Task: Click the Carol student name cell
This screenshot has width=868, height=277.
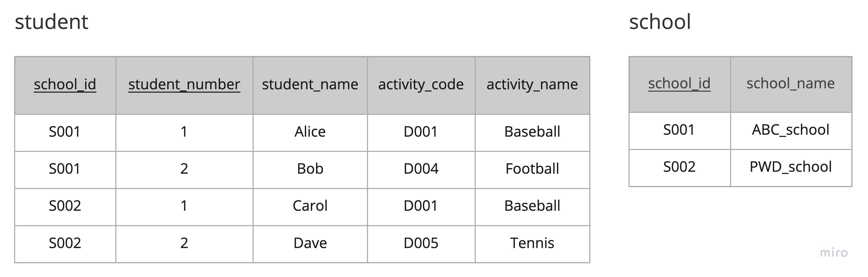Action: (310, 206)
